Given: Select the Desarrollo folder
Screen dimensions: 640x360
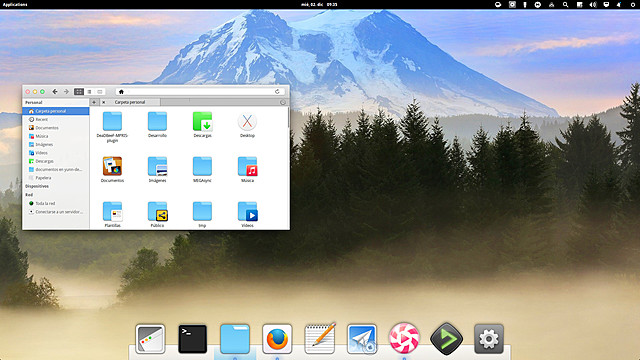Looking at the screenshot, I should coord(157,124).
